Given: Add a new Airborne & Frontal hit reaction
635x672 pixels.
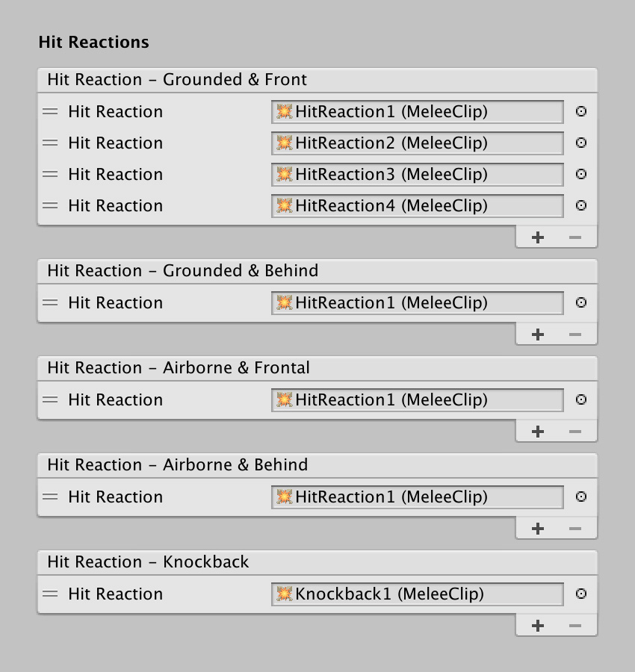Looking at the screenshot, I should (538, 432).
